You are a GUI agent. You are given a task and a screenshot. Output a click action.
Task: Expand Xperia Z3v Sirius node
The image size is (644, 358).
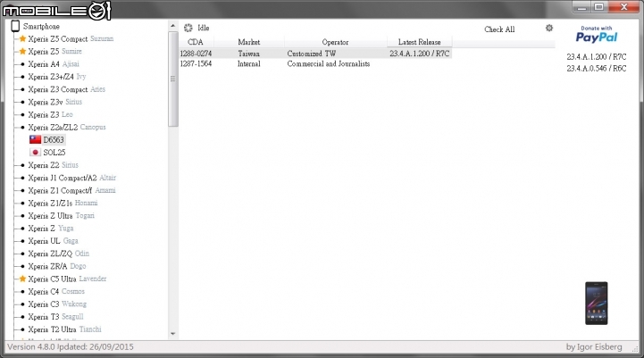click(x=55, y=102)
